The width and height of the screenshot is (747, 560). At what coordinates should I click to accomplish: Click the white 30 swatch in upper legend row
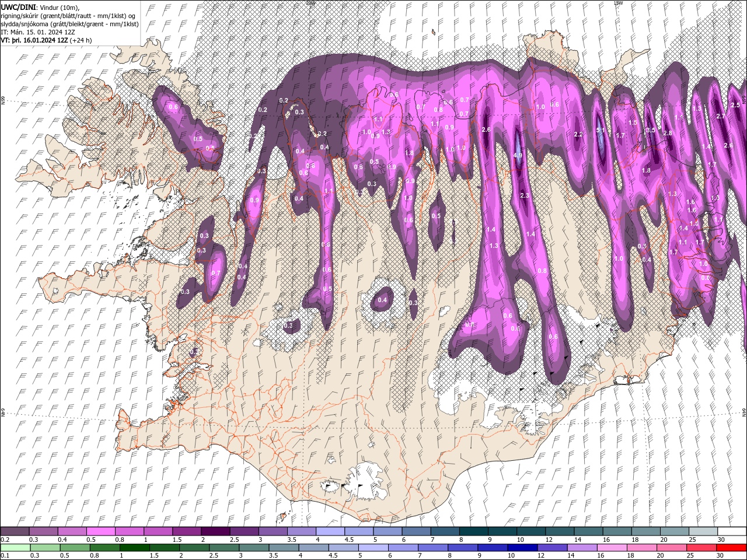point(731,531)
